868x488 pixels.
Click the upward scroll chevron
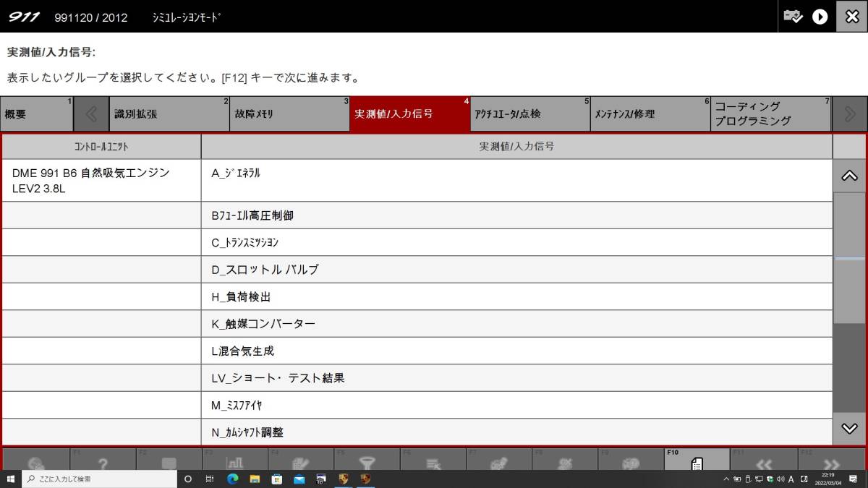click(848, 175)
